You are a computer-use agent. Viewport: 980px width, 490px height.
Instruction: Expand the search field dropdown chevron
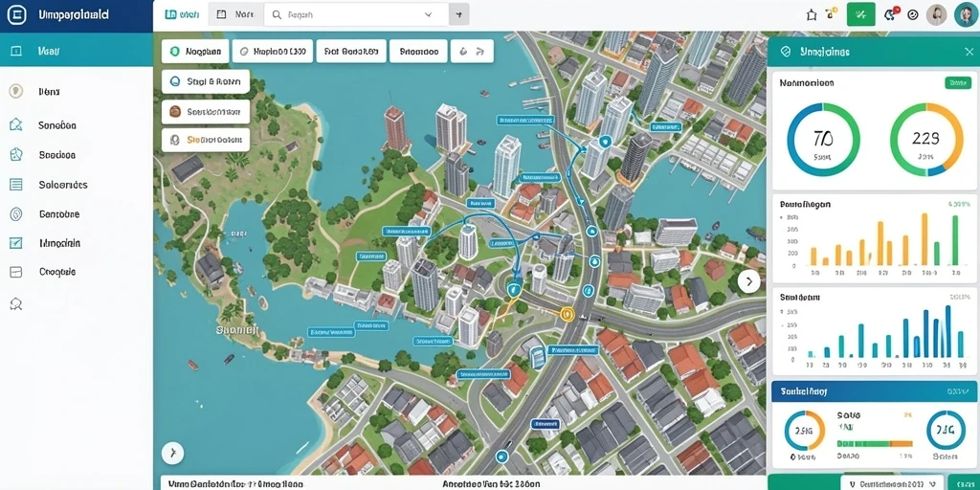coord(429,14)
